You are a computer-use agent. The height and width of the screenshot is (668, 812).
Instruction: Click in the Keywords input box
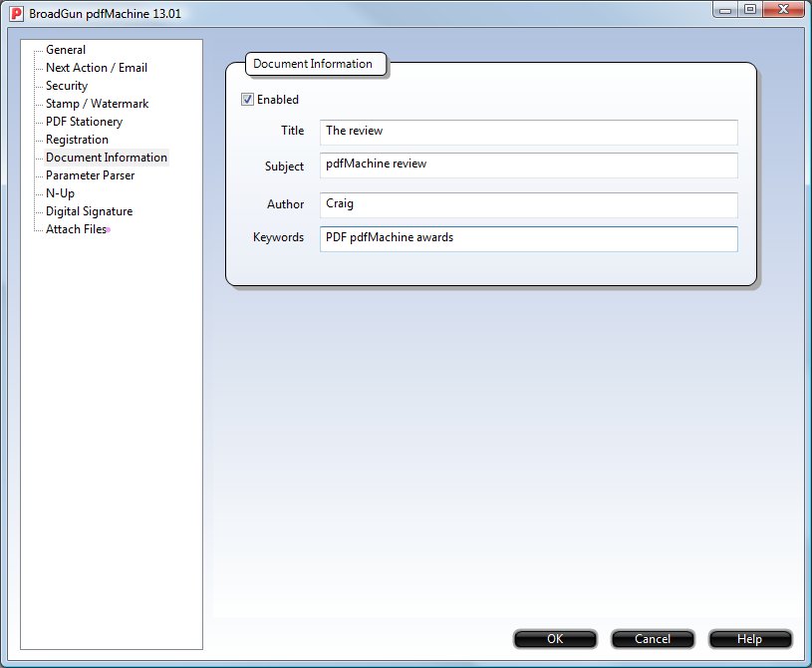[x=528, y=238]
